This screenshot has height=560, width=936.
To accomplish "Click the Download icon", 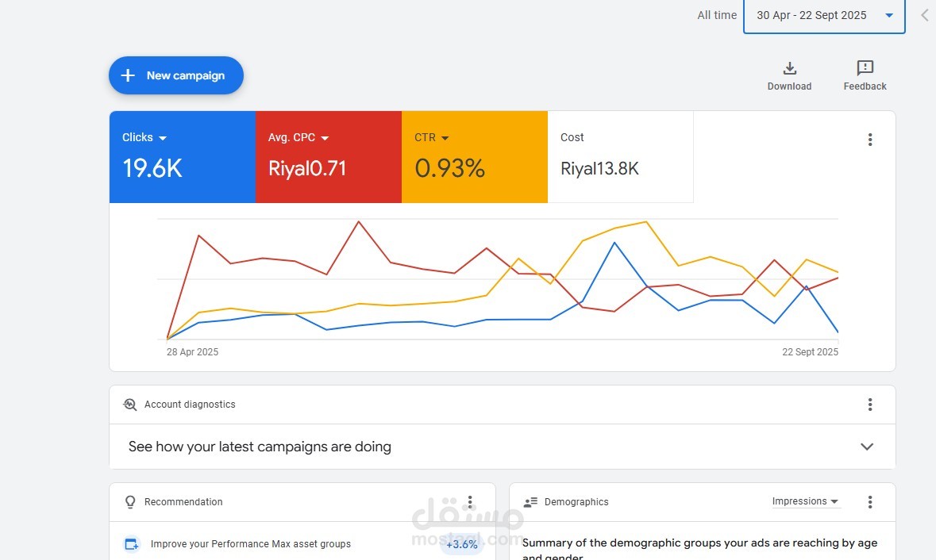I will tap(789, 68).
